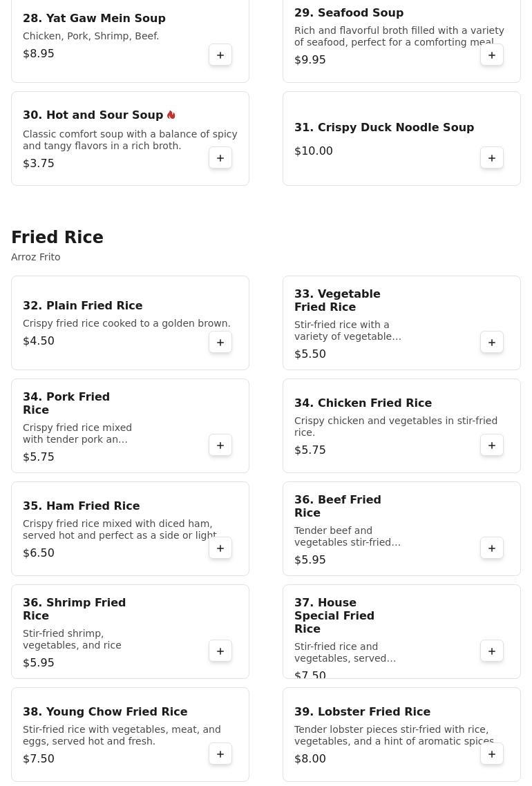The height and width of the screenshot is (786, 532).
Task: Add Crispy Duck Noodle Soup to cart
Action: point(492,158)
